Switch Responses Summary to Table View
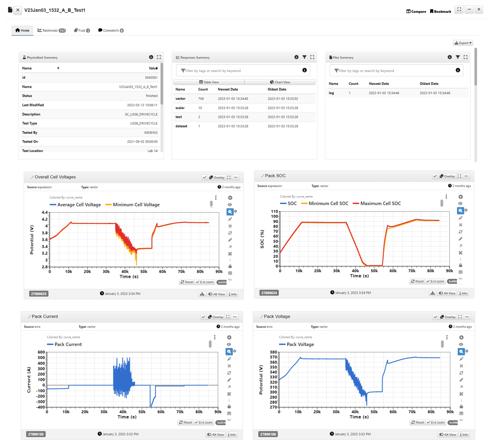The height and width of the screenshot is (448, 486). pos(209,82)
